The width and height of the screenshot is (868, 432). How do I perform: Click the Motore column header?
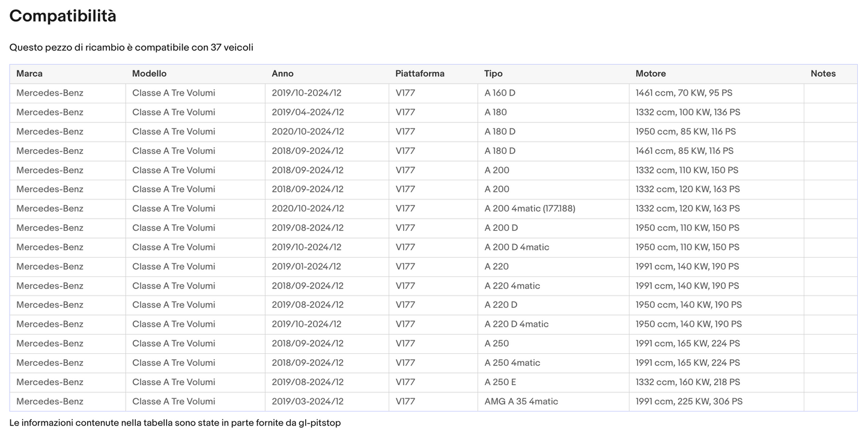pos(651,74)
